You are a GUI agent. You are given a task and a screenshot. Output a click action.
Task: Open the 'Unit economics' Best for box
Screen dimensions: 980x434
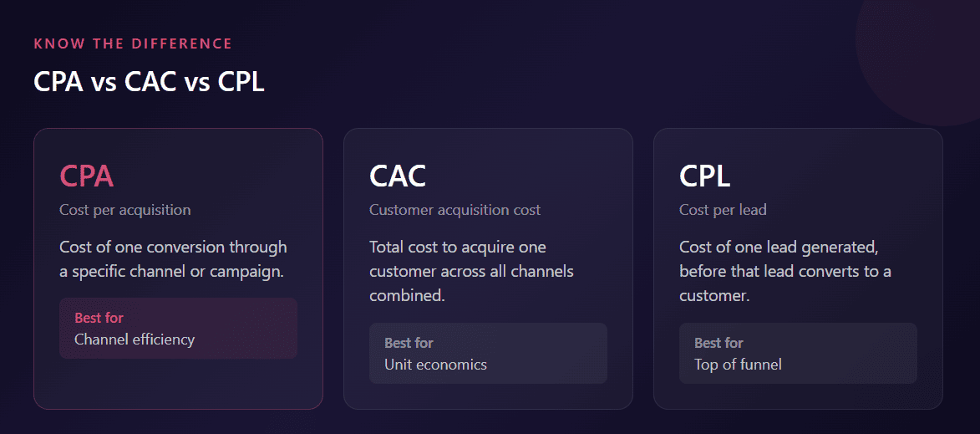(488, 354)
